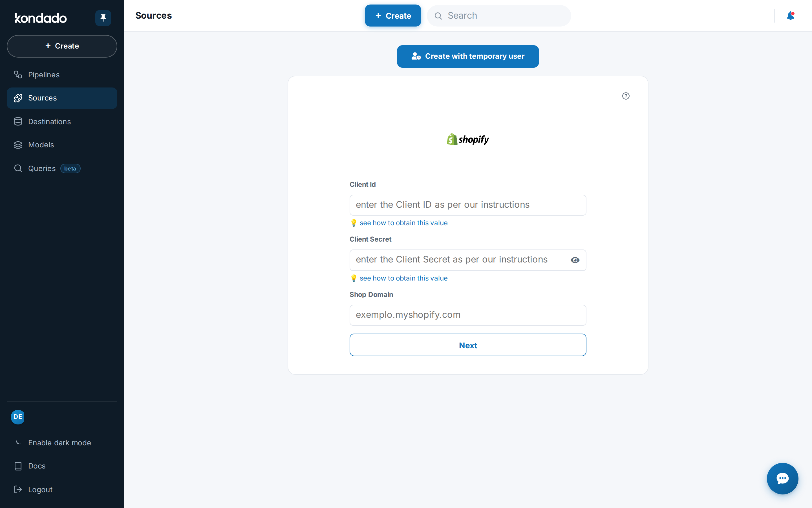Viewport: 812px width, 508px height.
Task: Click into the Client Secret field
Action: click(468, 260)
